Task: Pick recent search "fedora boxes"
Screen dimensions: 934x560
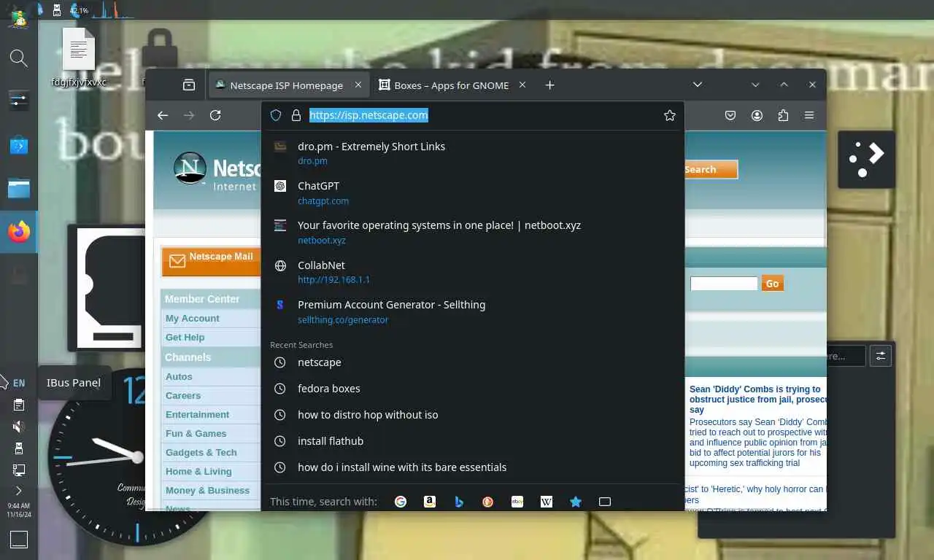Action: [473, 389]
